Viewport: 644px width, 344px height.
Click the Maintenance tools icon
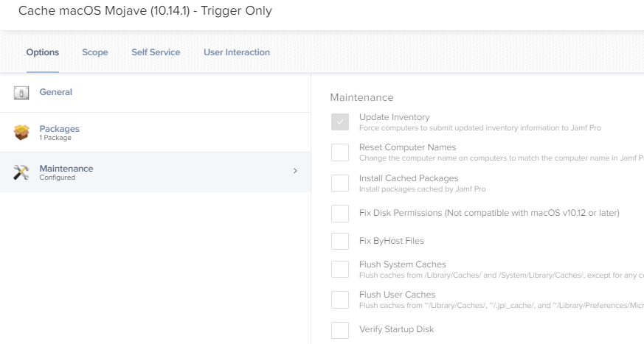21,172
